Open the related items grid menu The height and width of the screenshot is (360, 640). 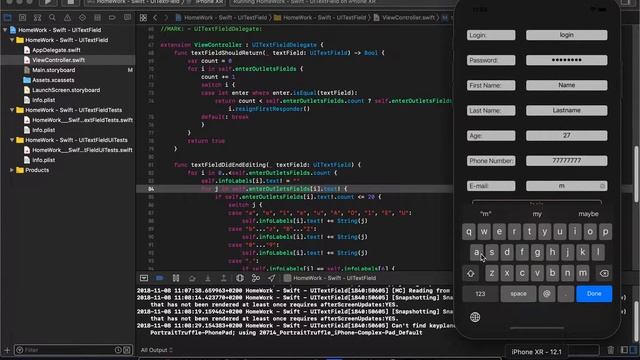[x=143, y=18]
